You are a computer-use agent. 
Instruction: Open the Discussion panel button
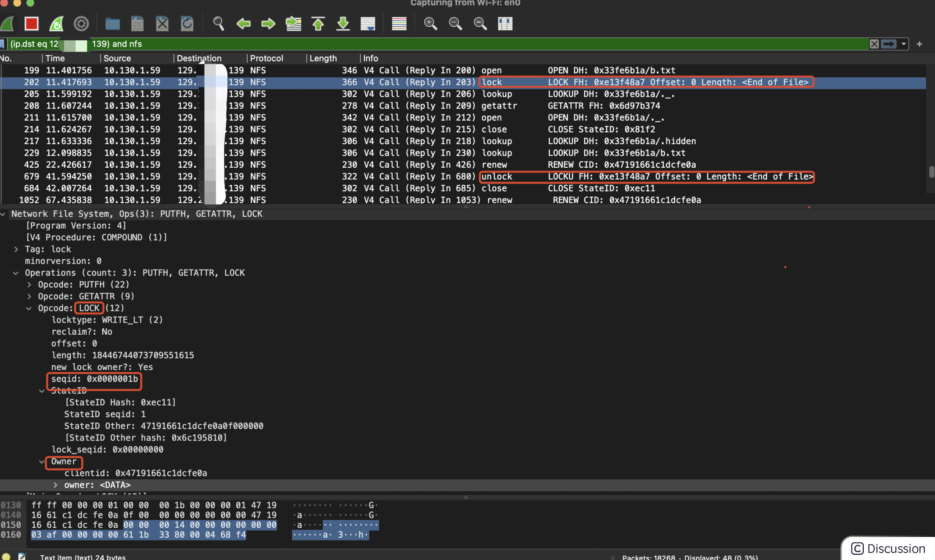point(888,548)
